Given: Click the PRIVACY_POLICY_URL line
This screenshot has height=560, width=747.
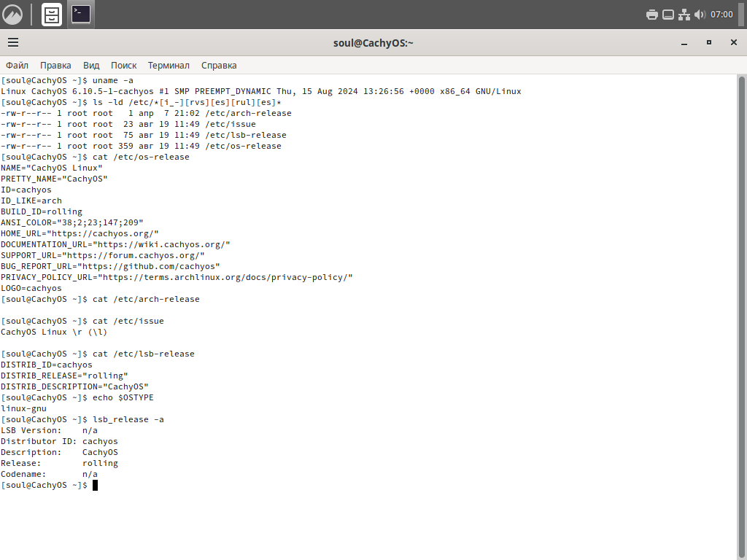Looking at the screenshot, I should (177, 278).
